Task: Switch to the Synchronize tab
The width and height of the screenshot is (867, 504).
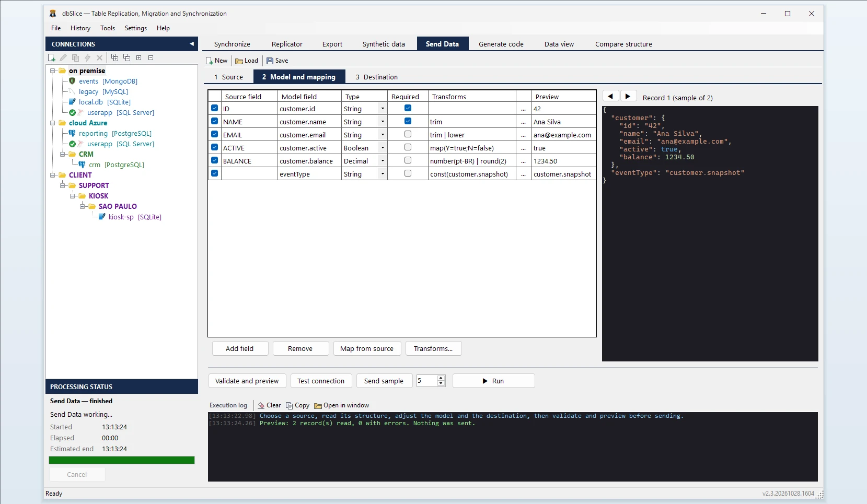Action: click(232, 44)
